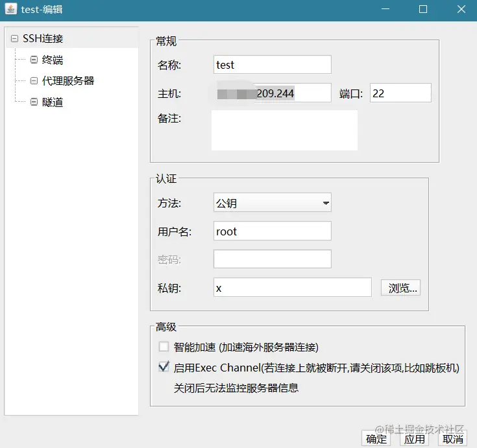Focus the 名称 field containing test
Viewport: 477px width, 448px height.
273,64
